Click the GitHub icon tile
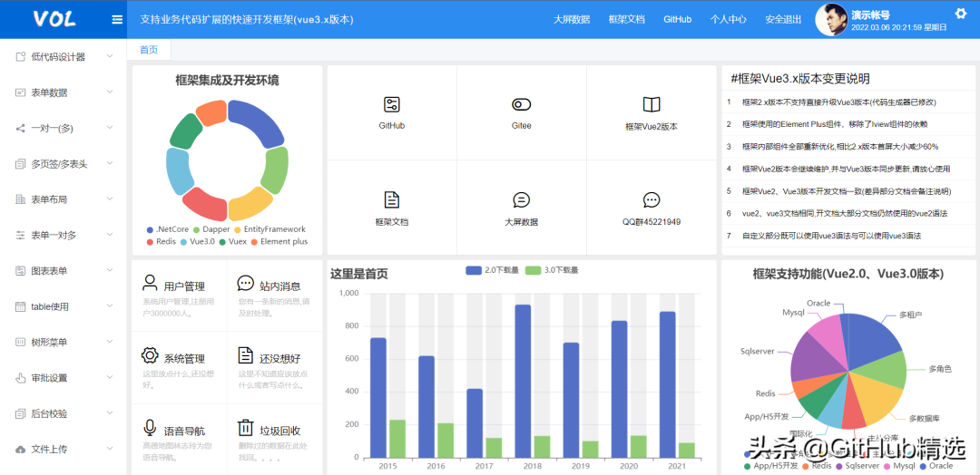The image size is (980, 475). point(391,105)
